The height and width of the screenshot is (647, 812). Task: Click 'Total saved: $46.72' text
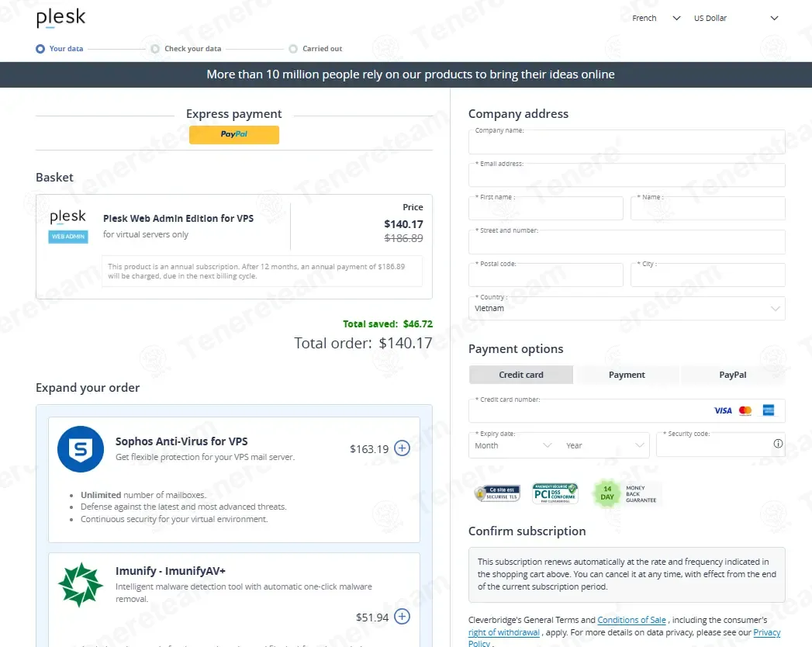click(x=387, y=323)
